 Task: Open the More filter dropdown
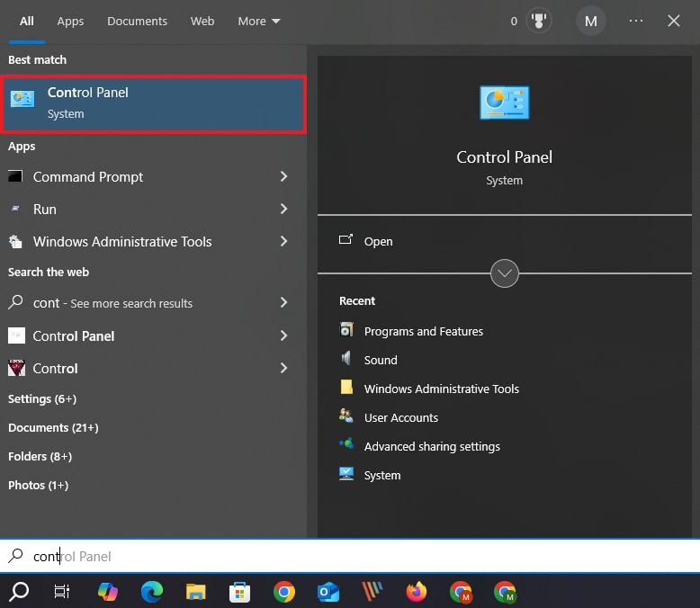pos(259,21)
